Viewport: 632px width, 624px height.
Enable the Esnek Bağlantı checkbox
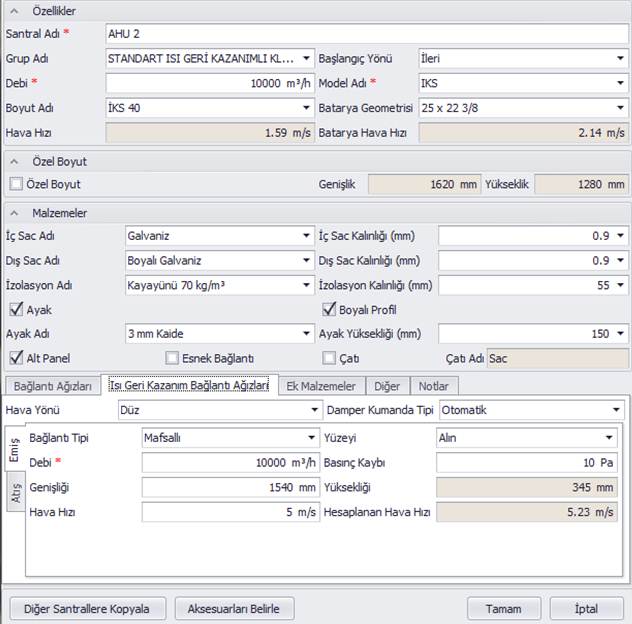(173, 358)
